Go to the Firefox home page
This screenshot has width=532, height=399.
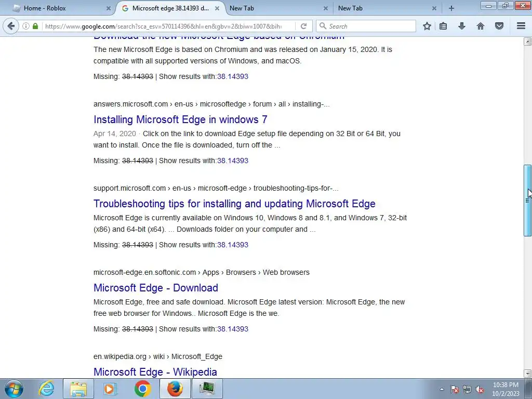click(x=481, y=26)
